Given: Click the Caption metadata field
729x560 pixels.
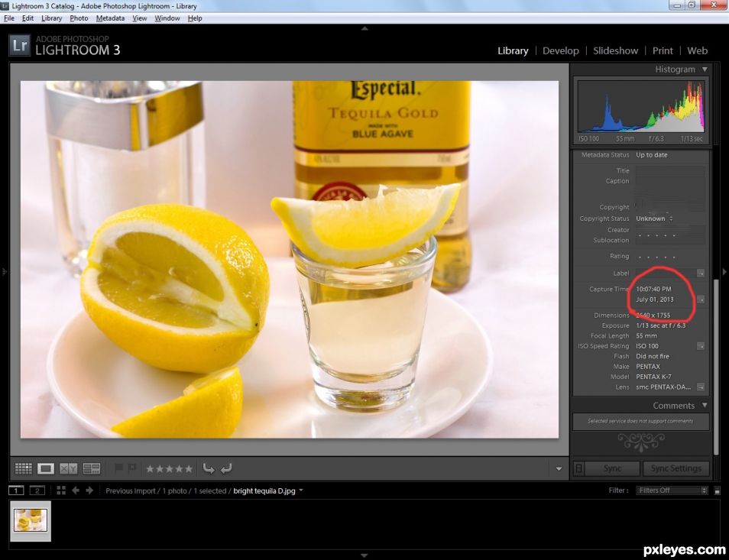Looking at the screenshot, I should (670, 188).
